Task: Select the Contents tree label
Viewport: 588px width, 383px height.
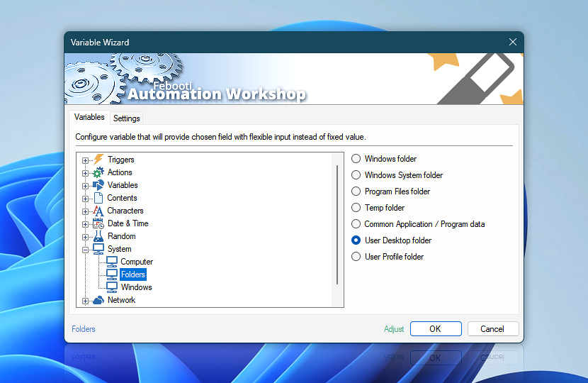Action: [x=122, y=198]
